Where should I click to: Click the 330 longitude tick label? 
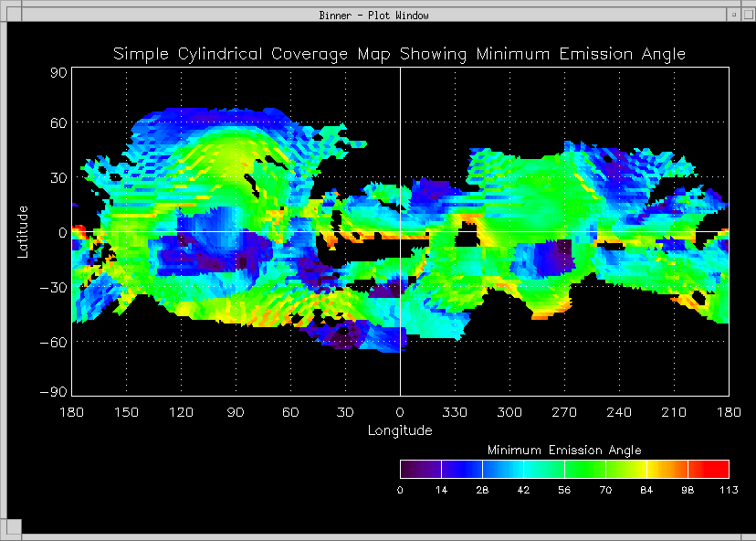tap(455, 412)
